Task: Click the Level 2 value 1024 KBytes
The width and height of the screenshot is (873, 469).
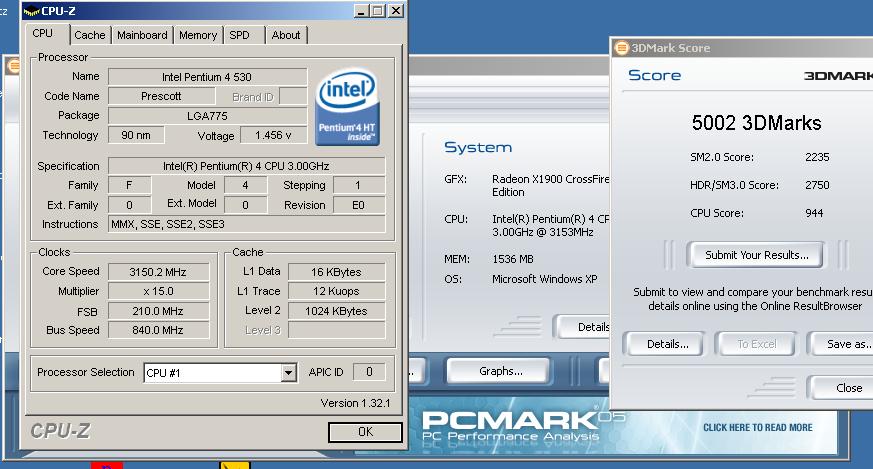Action: (x=336, y=311)
